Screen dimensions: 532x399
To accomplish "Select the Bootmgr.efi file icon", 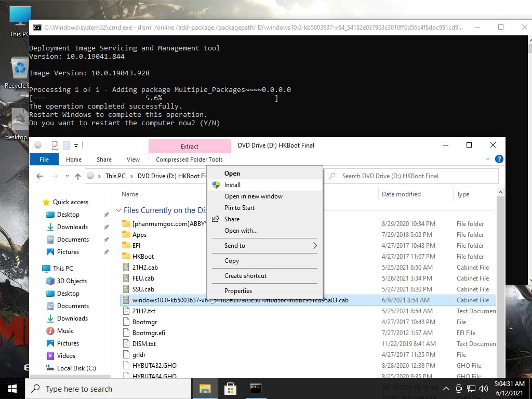I will 126,332.
